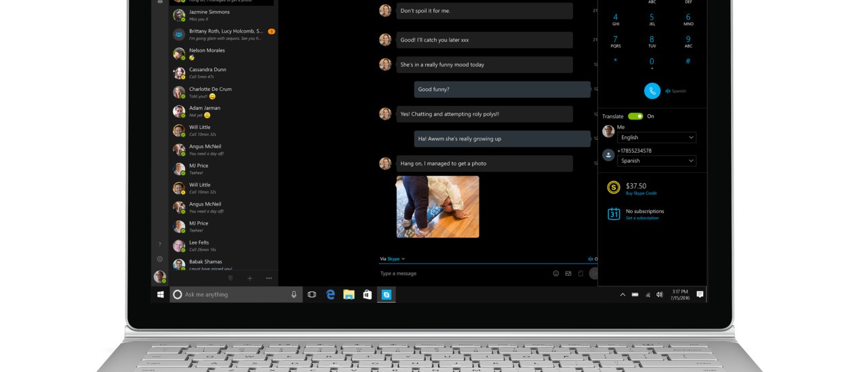Screen dimensions: 868x372
Task: Click the Task View icon on taskbar
Action: pyautogui.click(x=312, y=295)
